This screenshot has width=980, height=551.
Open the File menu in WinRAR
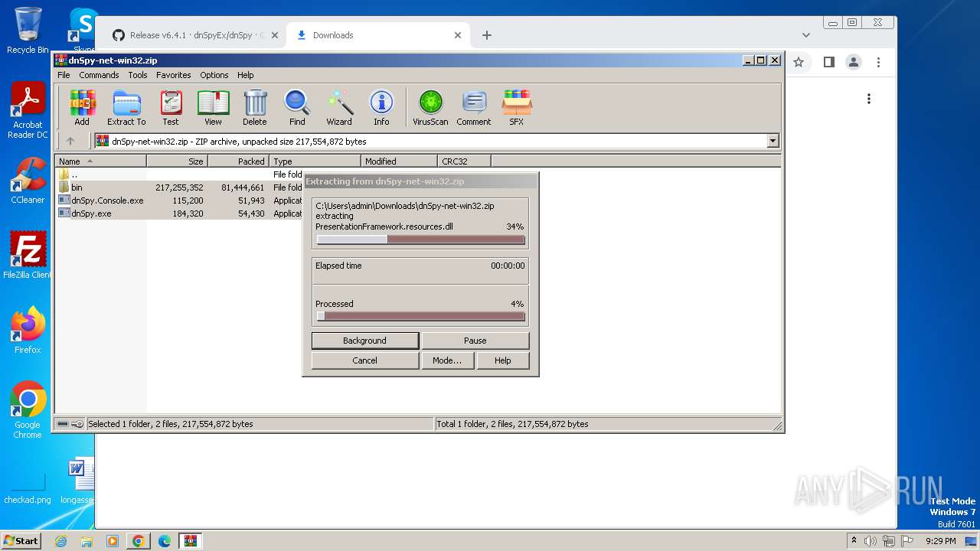[x=64, y=75]
